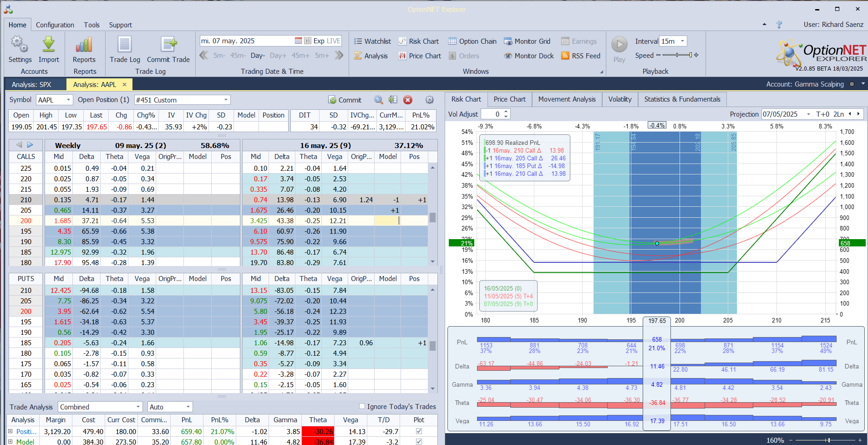
Task: Switch to Statistics & Fundamentals tab
Action: click(682, 99)
